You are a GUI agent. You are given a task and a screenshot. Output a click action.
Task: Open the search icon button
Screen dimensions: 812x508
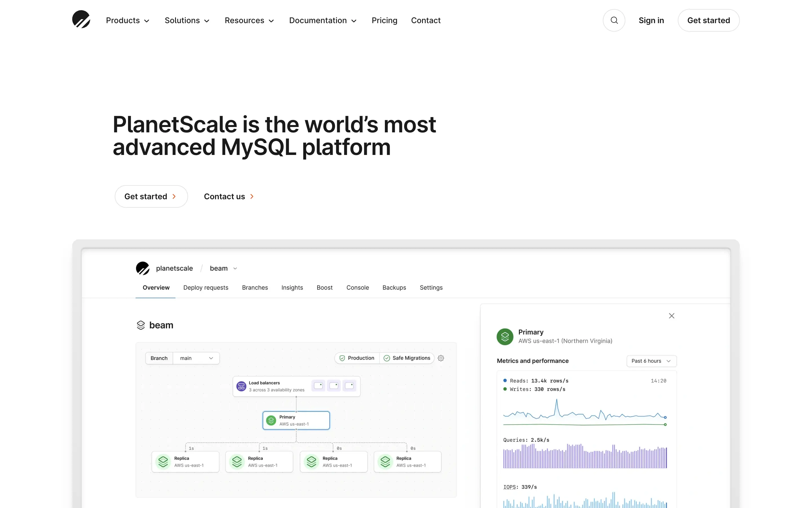click(x=614, y=21)
